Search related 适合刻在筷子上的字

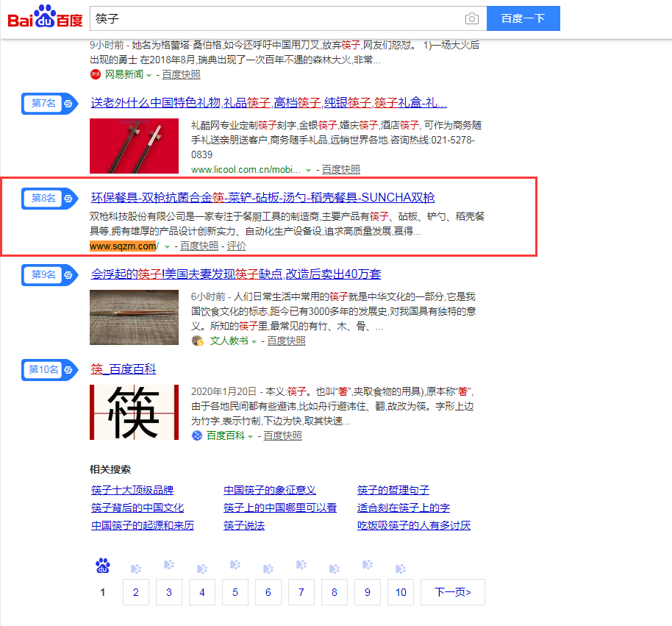click(404, 508)
